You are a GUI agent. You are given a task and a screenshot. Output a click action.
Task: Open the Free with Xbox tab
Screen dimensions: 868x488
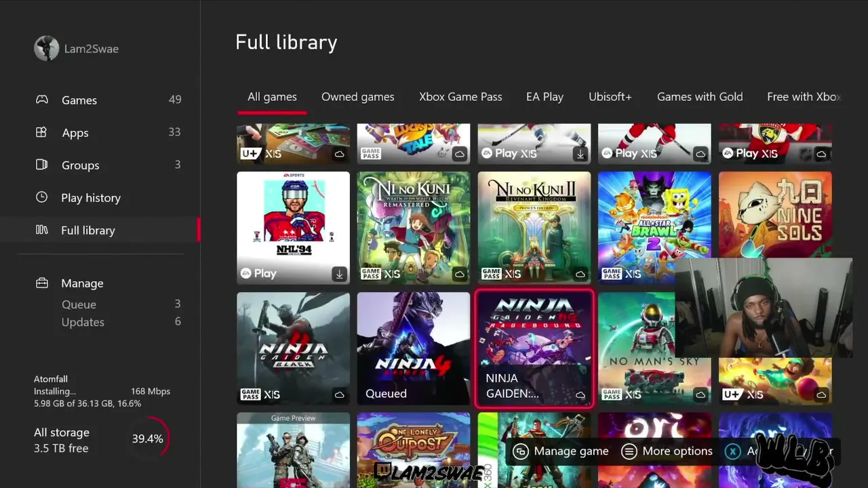[804, 97]
